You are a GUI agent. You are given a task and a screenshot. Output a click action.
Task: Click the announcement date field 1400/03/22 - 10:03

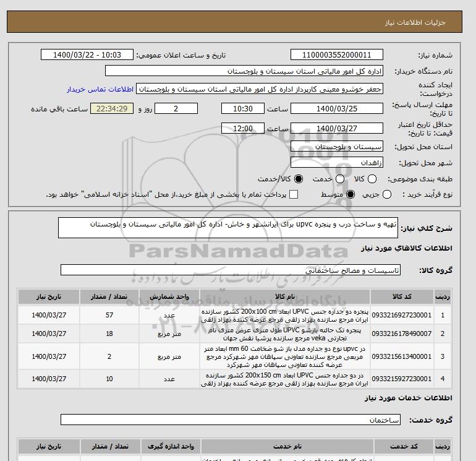pyautogui.click(x=87, y=55)
